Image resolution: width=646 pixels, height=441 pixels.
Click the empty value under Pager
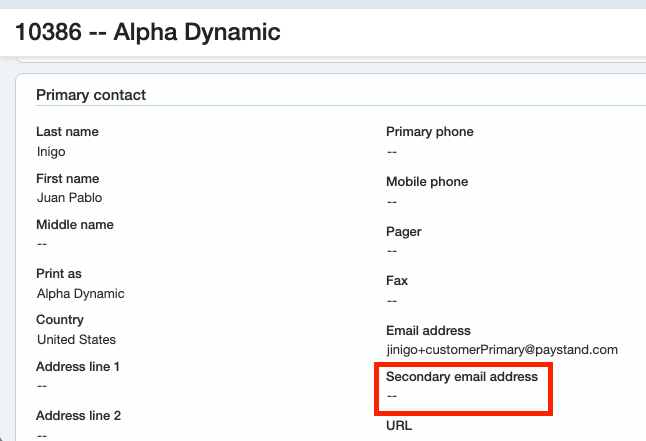(392, 251)
